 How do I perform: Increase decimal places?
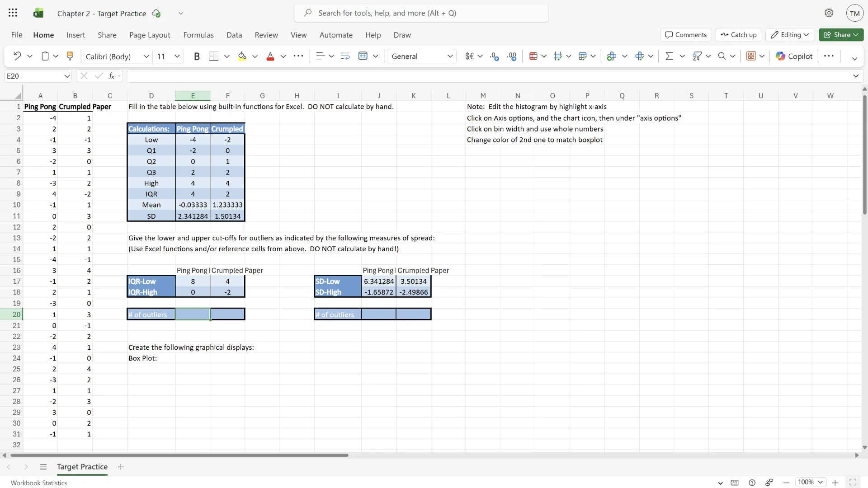[x=512, y=56]
